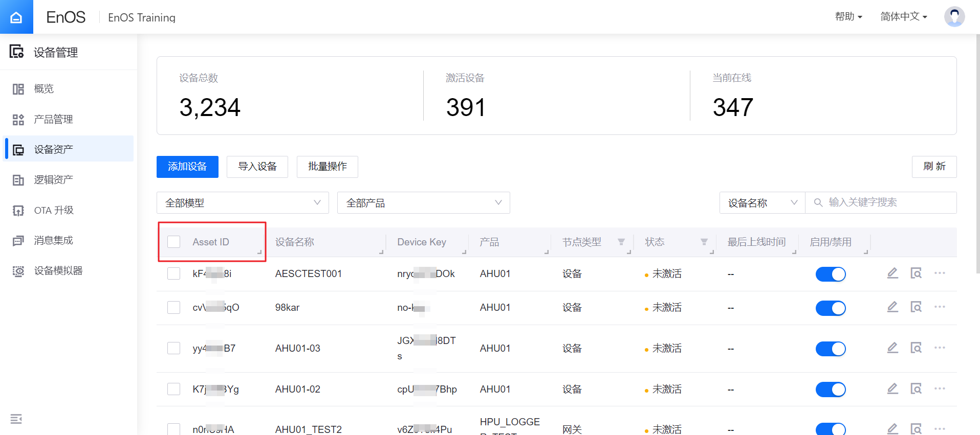This screenshot has width=980, height=435.
Task: Collapse the sidebar using bottom menu icon
Action: tap(16, 419)
